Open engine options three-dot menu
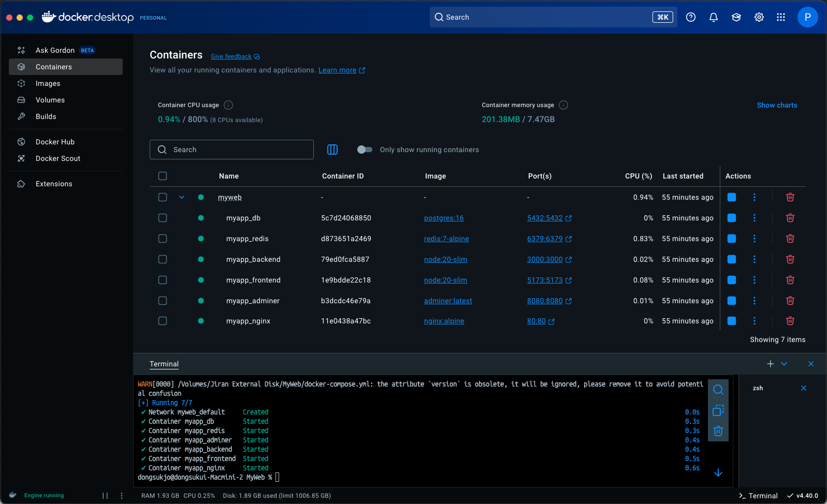This screenshot has width=827, height=504. pyautogui.click(x=122, y=496)
